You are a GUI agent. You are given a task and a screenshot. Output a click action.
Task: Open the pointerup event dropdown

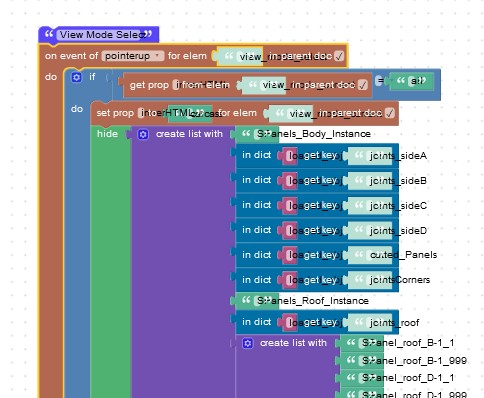[133, 56]
